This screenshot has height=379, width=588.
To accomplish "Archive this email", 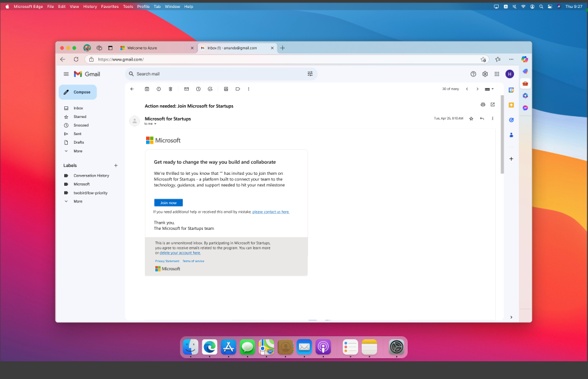I will tap(147, 89).
